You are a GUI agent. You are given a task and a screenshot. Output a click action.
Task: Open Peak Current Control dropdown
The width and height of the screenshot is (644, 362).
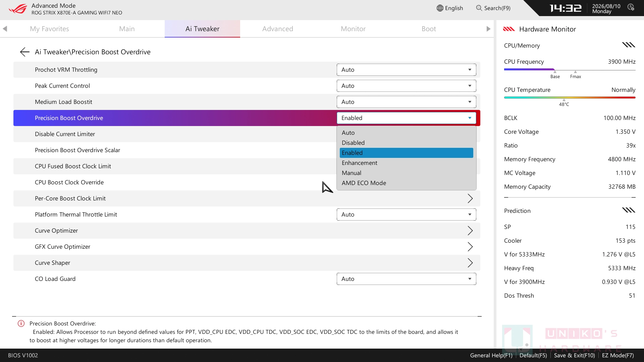(x=406, y=86)
